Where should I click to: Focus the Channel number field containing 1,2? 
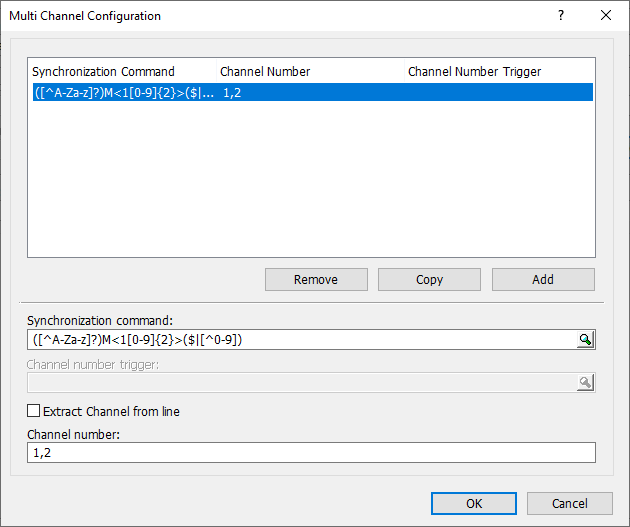(x=311, y=453)
